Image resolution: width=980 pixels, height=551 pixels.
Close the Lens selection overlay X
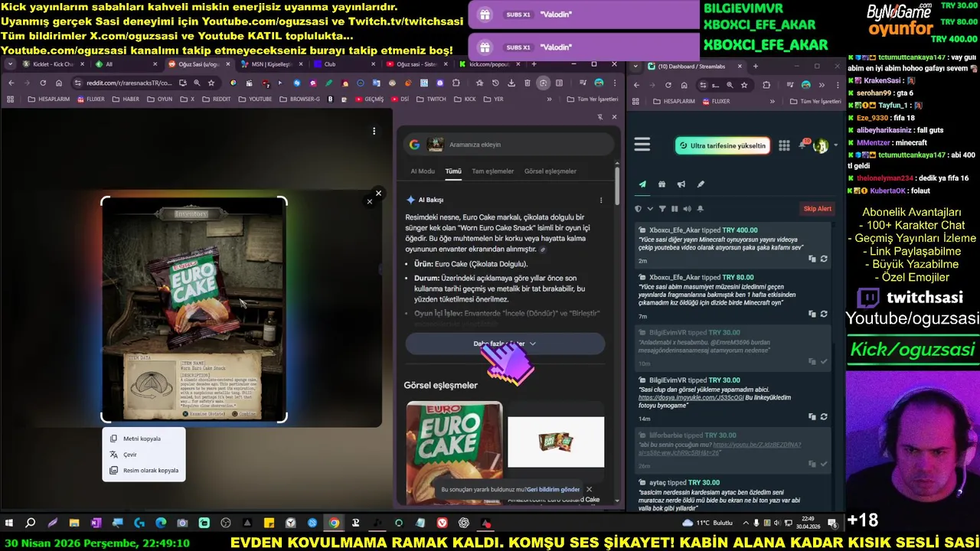point(377,194)
